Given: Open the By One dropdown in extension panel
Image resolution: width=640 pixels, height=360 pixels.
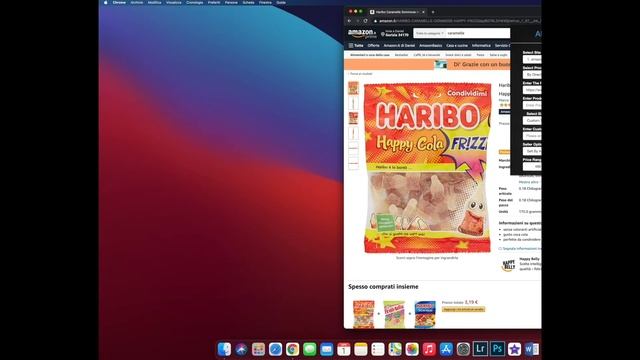Looking at the screenshot, I should click(532, 75).
